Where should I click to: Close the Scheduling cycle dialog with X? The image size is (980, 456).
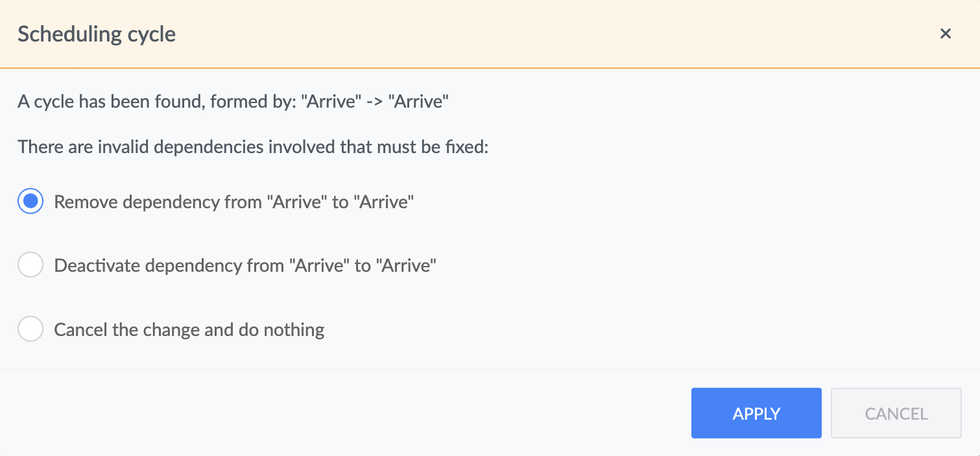(x=945, y=34)
